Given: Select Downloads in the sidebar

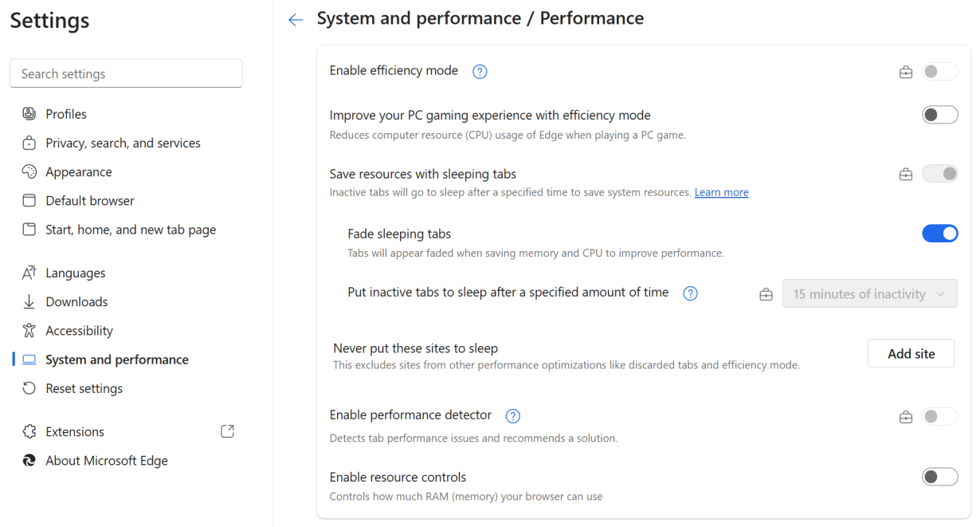Looking at the screenshot, I should click(x=76, y=301).
